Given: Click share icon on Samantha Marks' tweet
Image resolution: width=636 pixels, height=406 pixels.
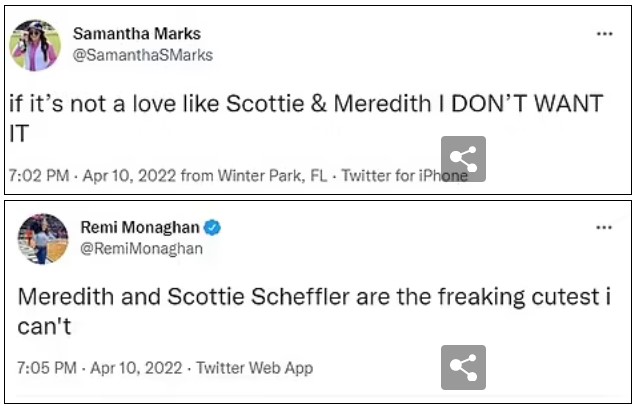Looking at the screenshot, I should [x=463, y=159].
